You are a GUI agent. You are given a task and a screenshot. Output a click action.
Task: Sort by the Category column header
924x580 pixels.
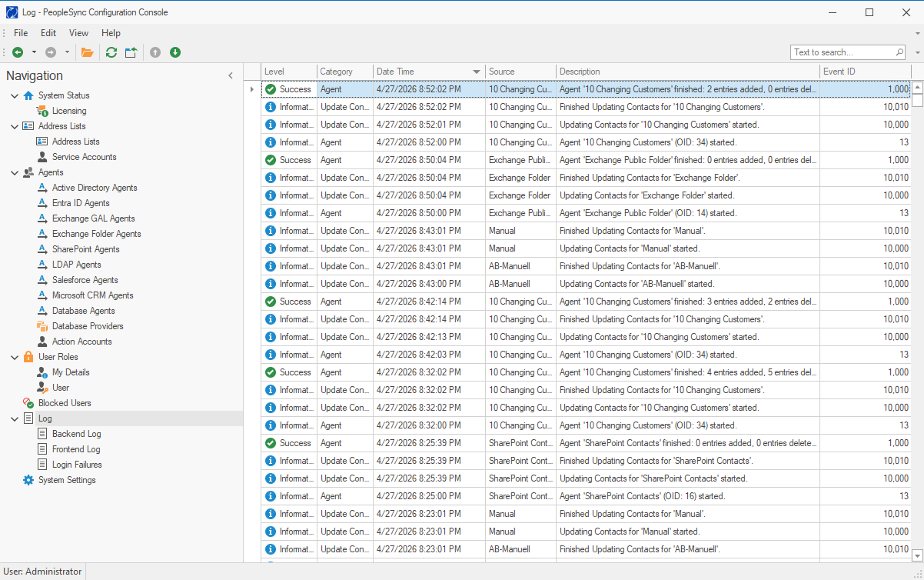point(345,72)
